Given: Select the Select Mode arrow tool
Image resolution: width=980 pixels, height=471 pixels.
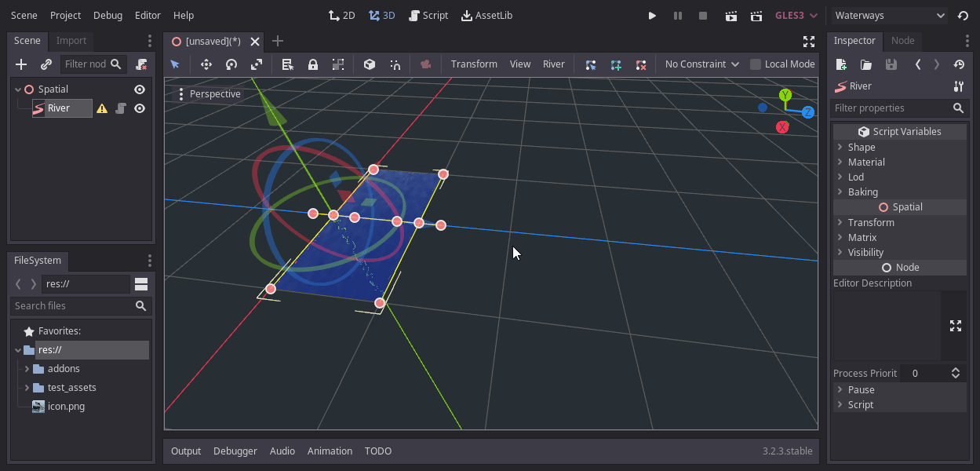Looking at the screenshot, I should (x=175, y=64).
